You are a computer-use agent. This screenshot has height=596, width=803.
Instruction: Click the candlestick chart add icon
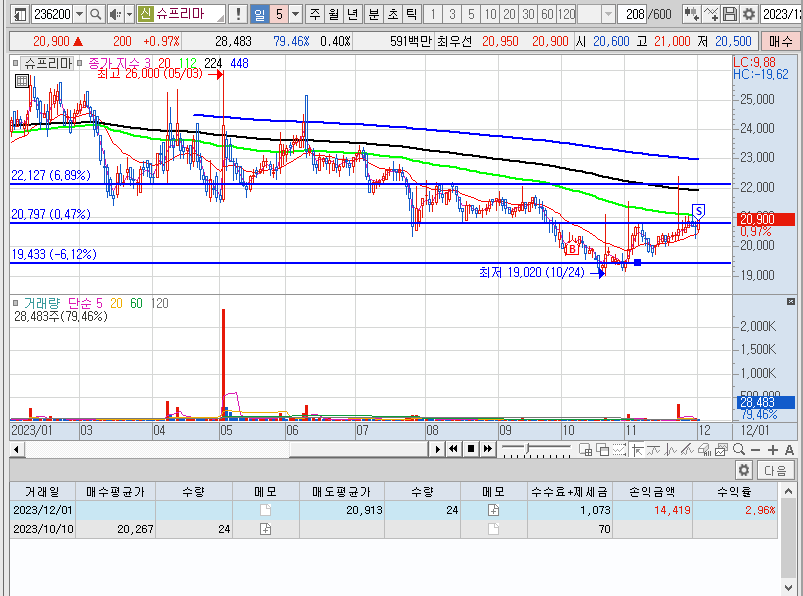tap(691, 14)
